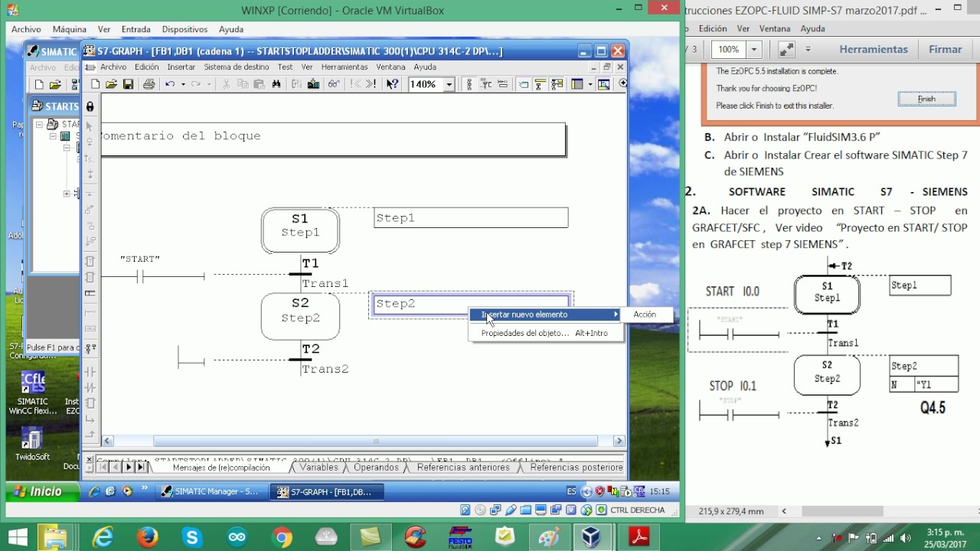Switch to the Operandos tab
The height and width of the screenshot is (551, 980).
[x=376, y=468]
